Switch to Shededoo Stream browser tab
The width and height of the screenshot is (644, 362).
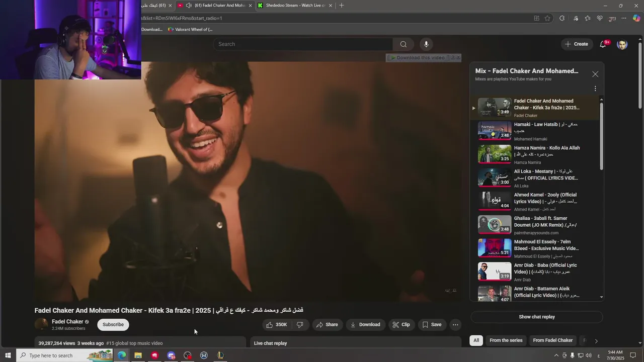(x=295, y=6)
